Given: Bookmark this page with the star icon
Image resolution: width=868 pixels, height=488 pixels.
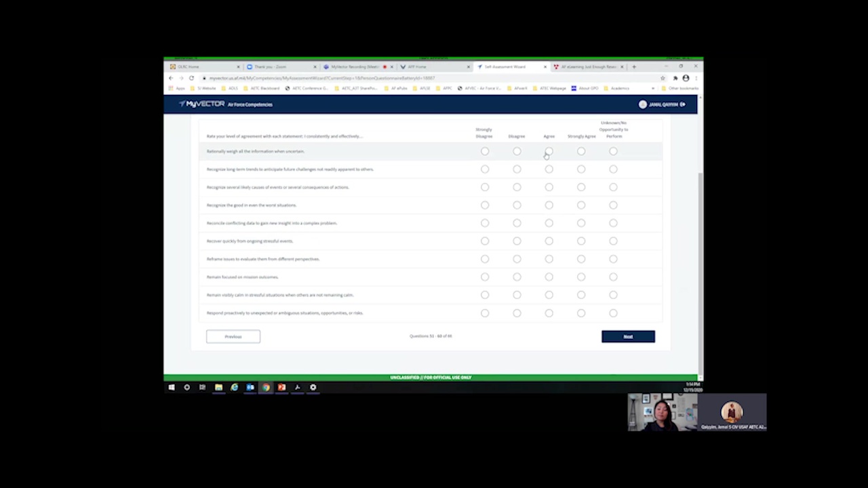Looking at the screenshot, I should click(x=663, y=78).
